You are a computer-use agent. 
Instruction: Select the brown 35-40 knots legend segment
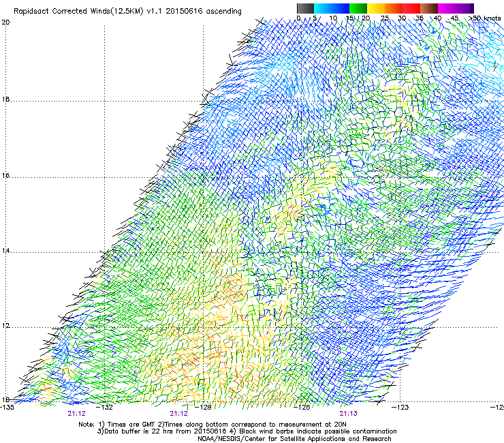pos(429,8)
